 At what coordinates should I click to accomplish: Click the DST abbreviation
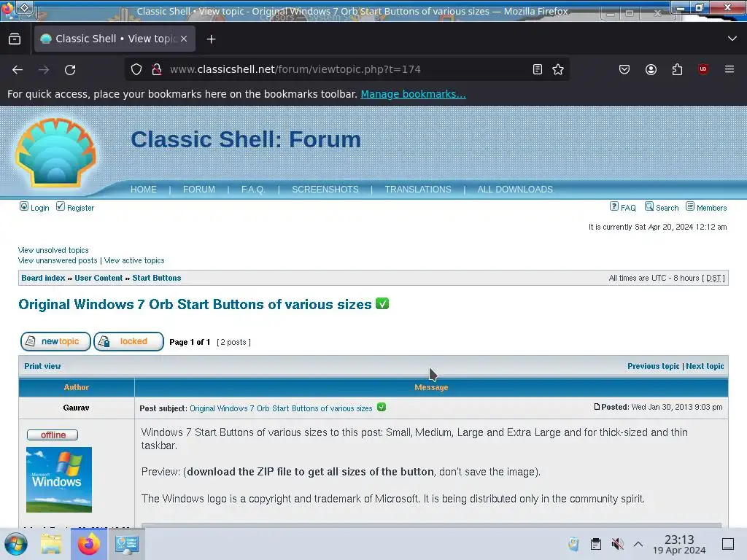(713, 278)
